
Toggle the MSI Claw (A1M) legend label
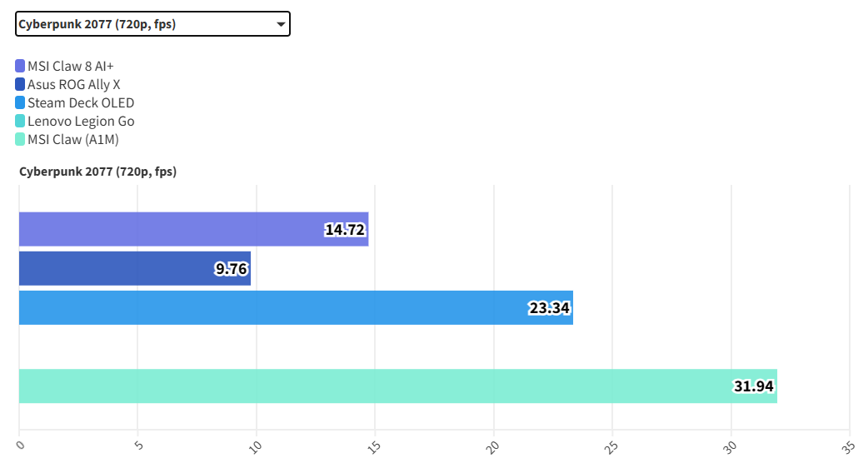pos(73,139)
